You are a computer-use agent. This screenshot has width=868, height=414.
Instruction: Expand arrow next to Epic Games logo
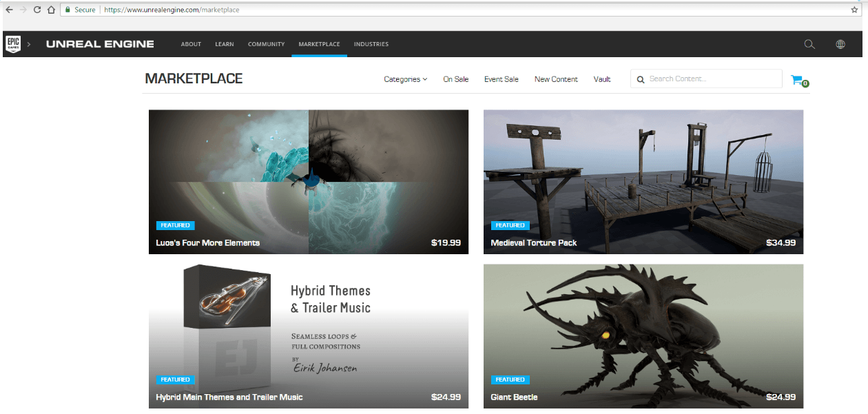pos(29,44)
